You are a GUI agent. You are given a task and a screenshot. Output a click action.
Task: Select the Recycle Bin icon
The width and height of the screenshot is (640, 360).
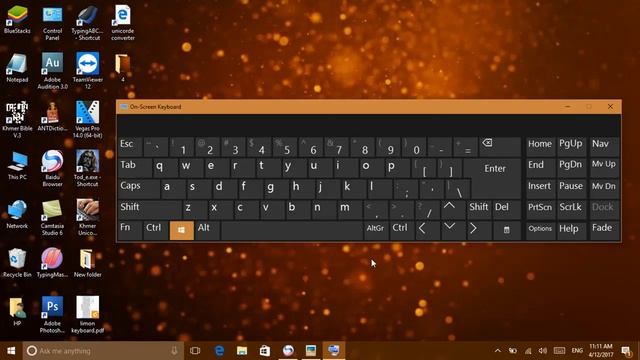pos(17,263)
